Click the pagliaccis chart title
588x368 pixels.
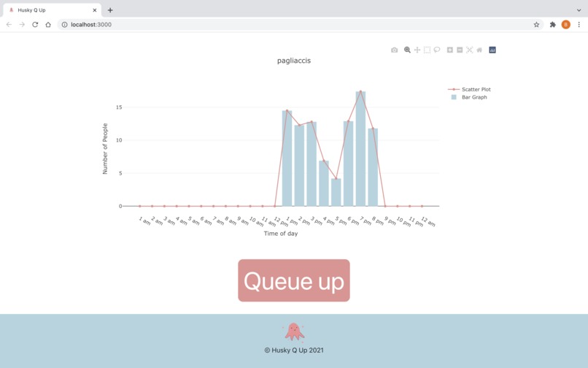tap(294, 61)
